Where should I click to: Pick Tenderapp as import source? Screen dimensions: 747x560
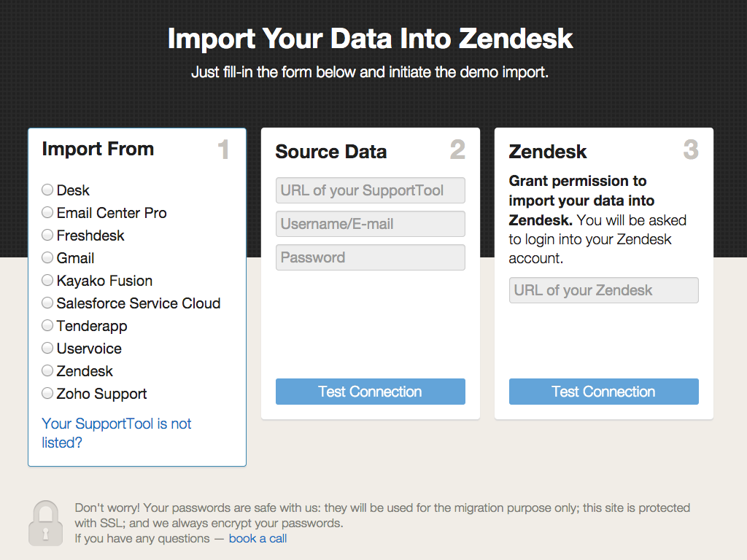pyautogui.click(x=47, y=325)
